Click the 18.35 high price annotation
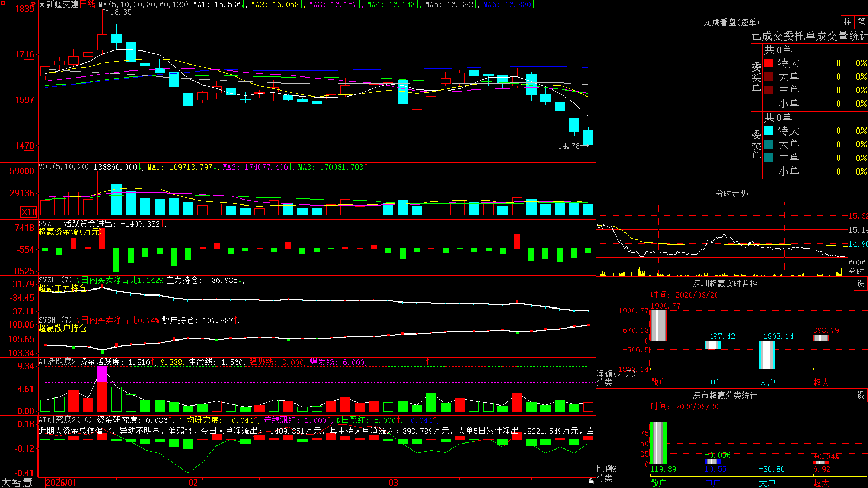The image size is (868, 488). pyautogui.click(x=120, y=12)
